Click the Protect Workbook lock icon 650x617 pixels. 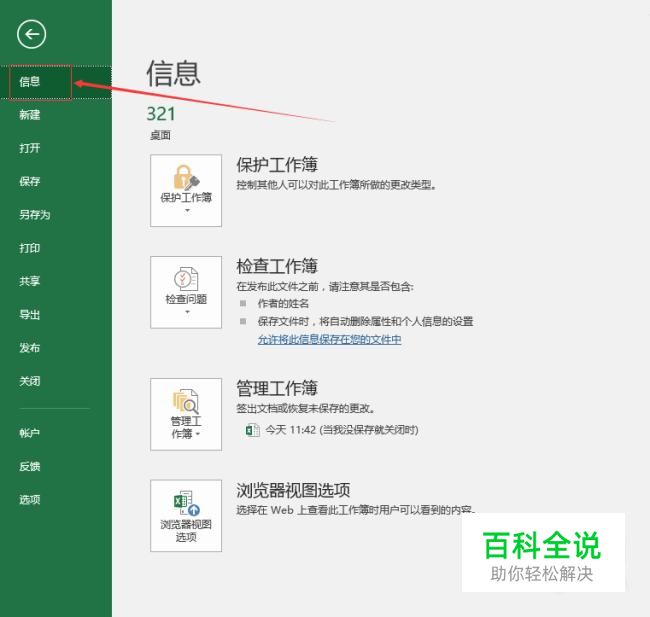(186, 177)
